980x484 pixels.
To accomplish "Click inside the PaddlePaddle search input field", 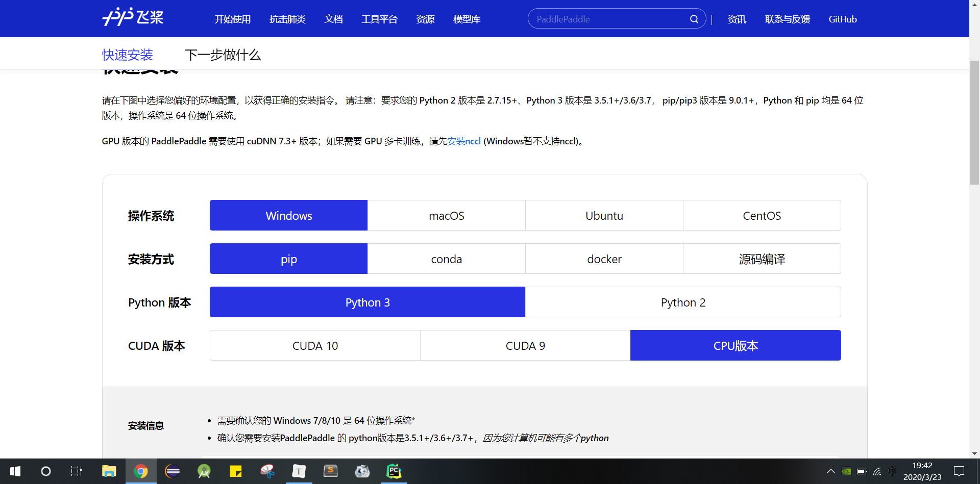I will 602,19.
